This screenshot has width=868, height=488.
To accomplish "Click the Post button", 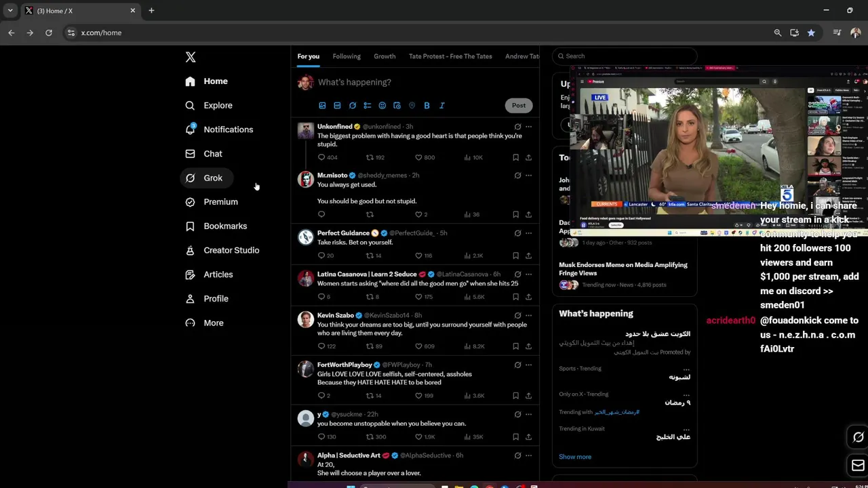I will (519, 105).
